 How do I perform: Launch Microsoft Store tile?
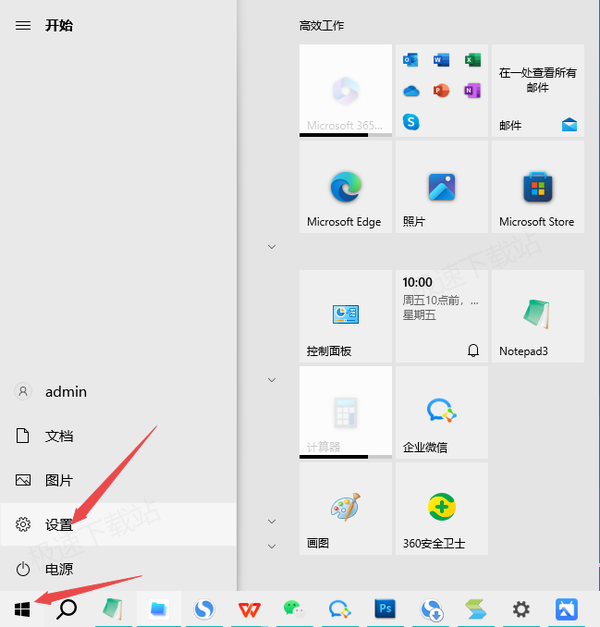[x=538, y=187]
